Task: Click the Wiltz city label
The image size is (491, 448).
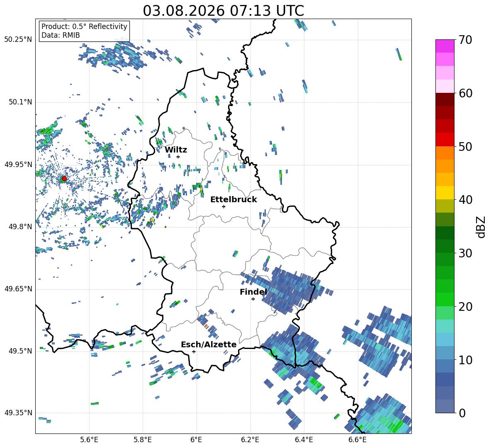Action: (x=176, y=150)
